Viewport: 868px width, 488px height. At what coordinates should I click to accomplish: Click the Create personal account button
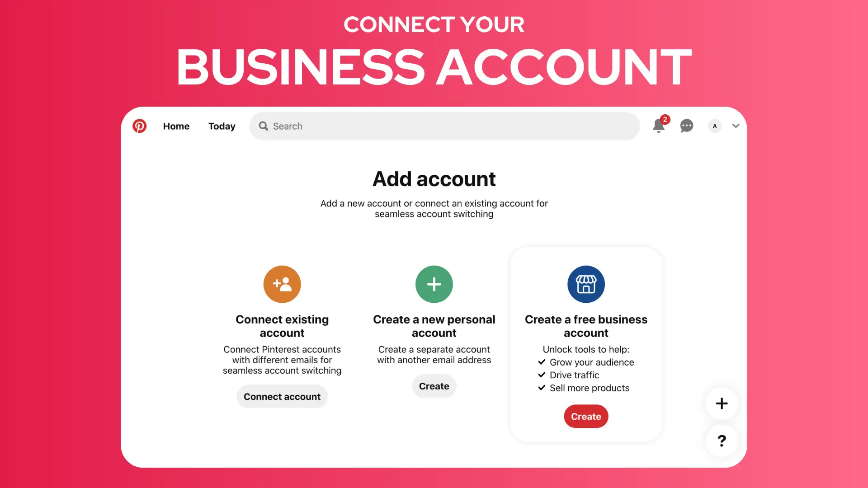tap(434, 385)
